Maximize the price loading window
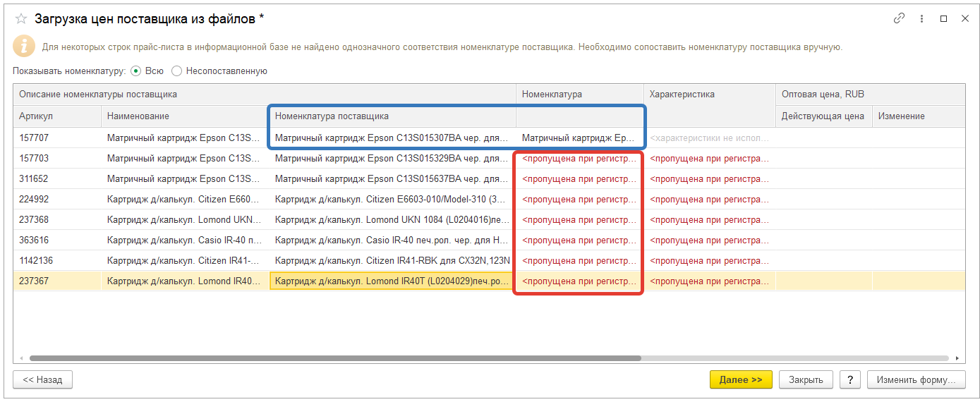 [943, 19]
